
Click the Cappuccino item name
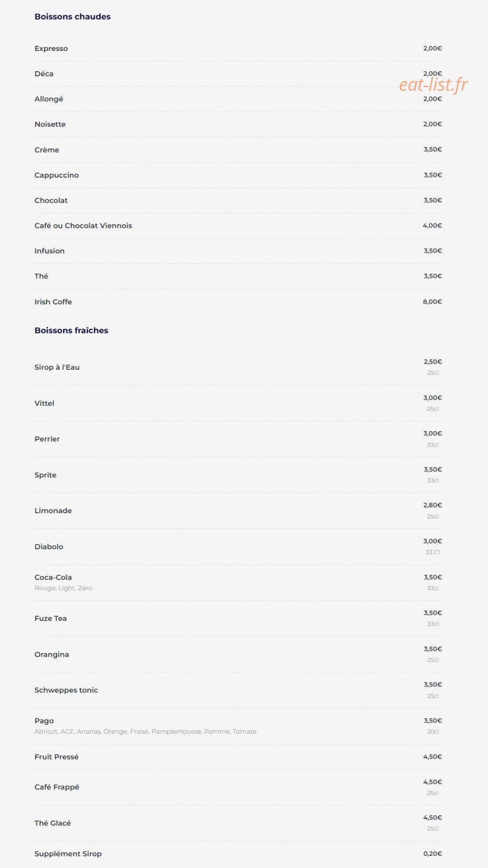pyautogui.click(x=57, y=175)
